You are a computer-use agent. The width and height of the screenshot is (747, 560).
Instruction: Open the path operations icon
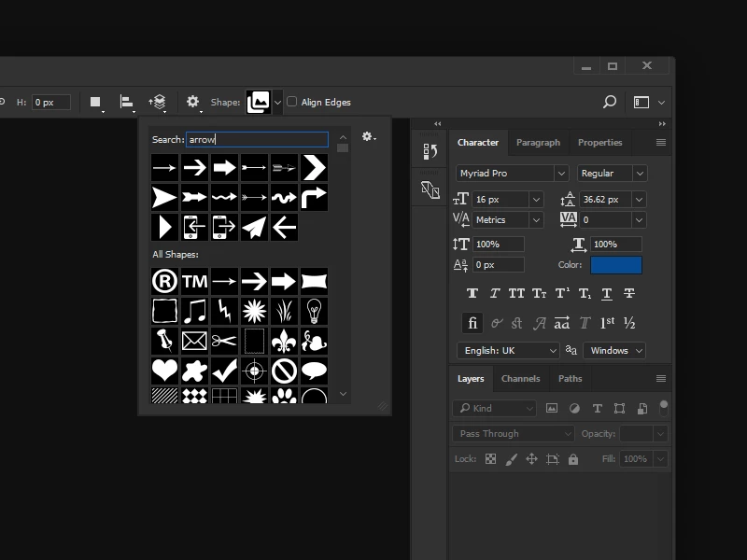tap(96, 102)
